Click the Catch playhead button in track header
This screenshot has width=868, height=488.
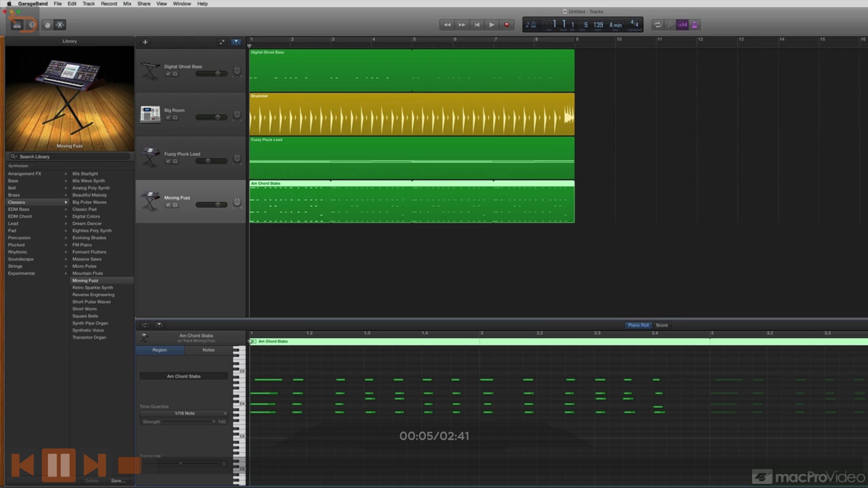(236, 42)
